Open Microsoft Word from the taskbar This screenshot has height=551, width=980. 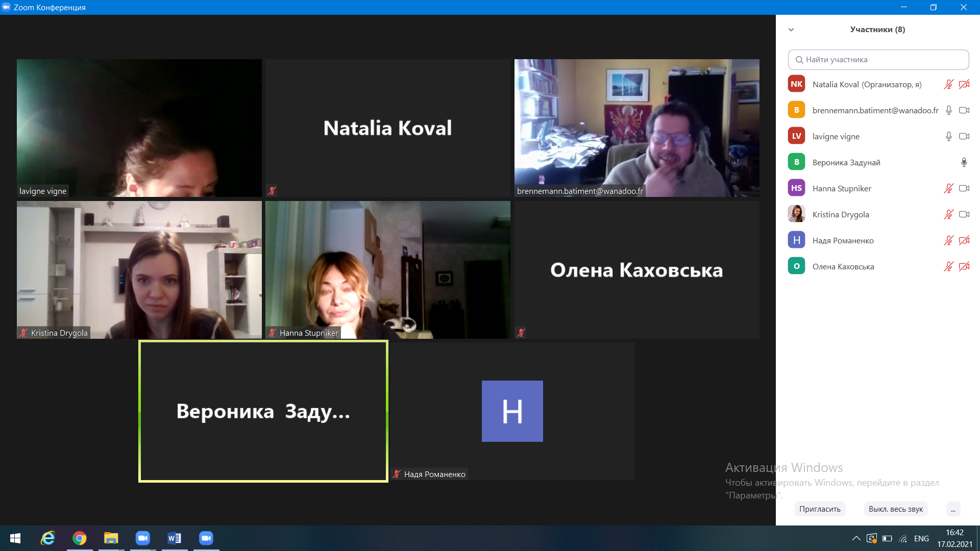174,538
